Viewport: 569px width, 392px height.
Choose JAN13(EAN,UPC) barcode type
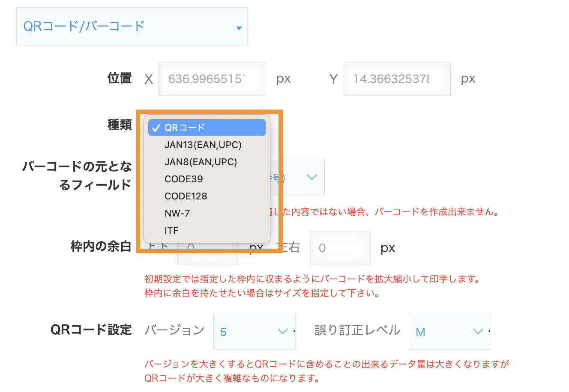coord(203,145)
